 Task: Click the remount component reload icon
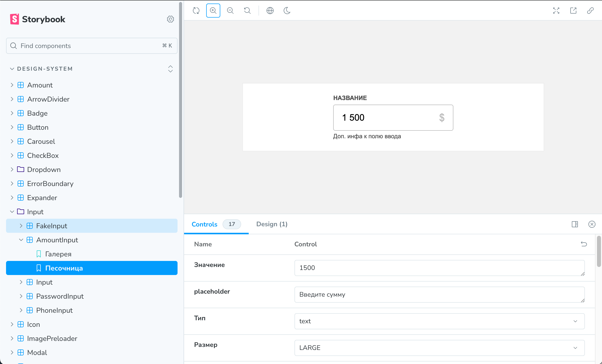click(x=196, y=11)
